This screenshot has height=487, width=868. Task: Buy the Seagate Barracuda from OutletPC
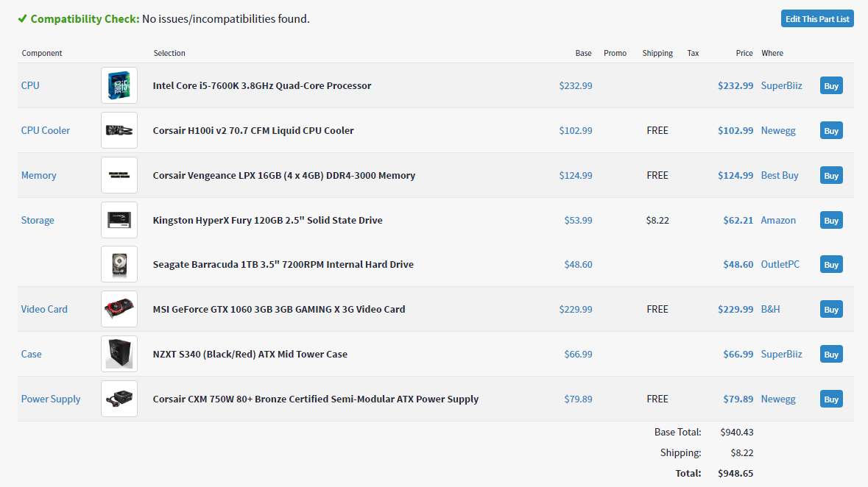point(831,265)
